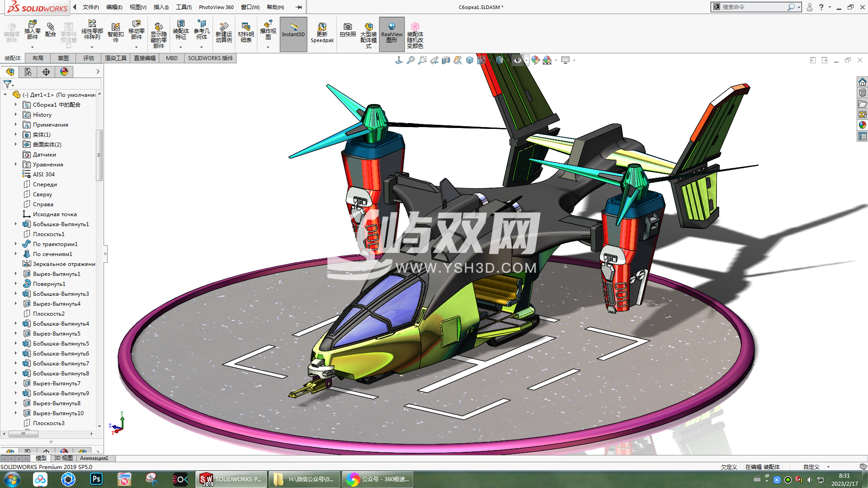The image size is (868, 488).
Task: Click into the 搜索命令 search field
Action: click(754, 7)
